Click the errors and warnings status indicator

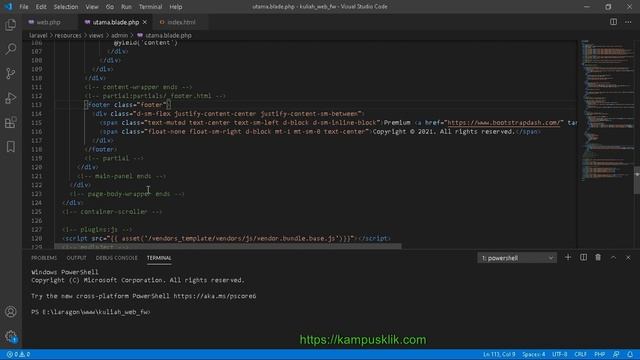click(x=18, y=354)
